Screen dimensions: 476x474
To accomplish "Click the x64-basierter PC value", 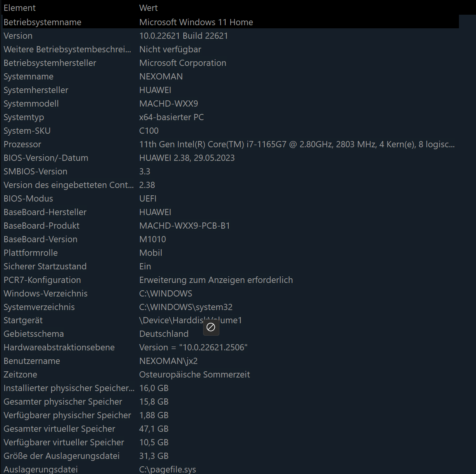I will [x=171, y=117].
